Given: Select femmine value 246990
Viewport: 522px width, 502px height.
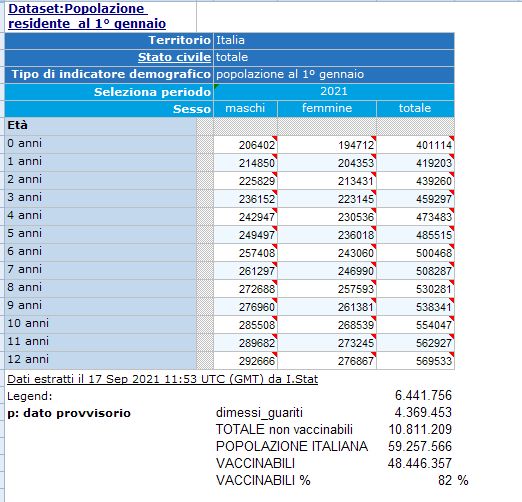Looking at the screenshot, I should [327, 271].
